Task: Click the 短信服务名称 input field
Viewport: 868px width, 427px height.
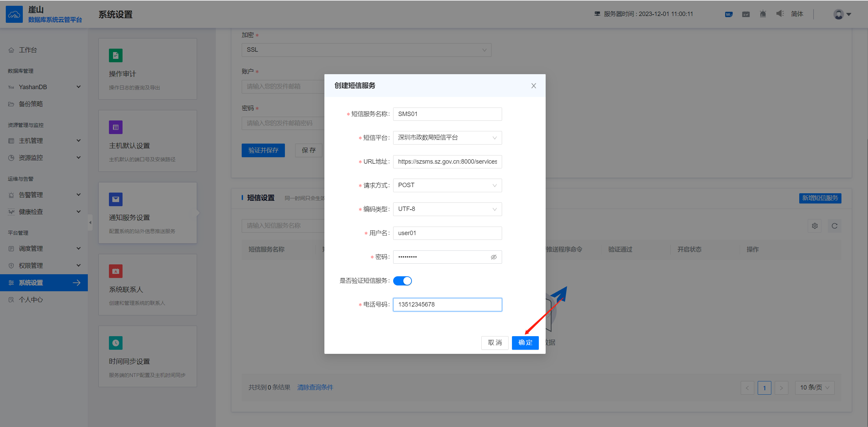Action: [447, 114]
